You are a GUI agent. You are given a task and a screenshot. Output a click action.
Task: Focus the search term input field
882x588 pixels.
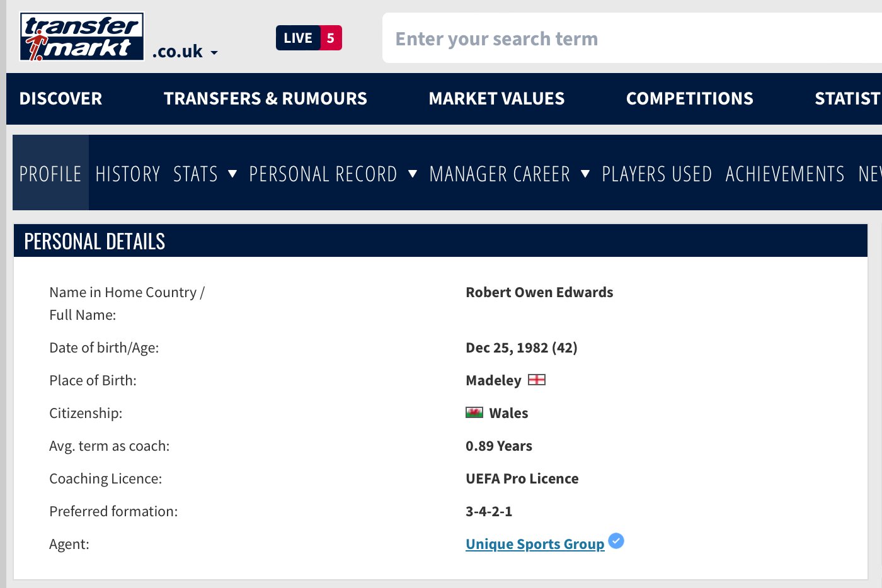(x=630, y=38)
